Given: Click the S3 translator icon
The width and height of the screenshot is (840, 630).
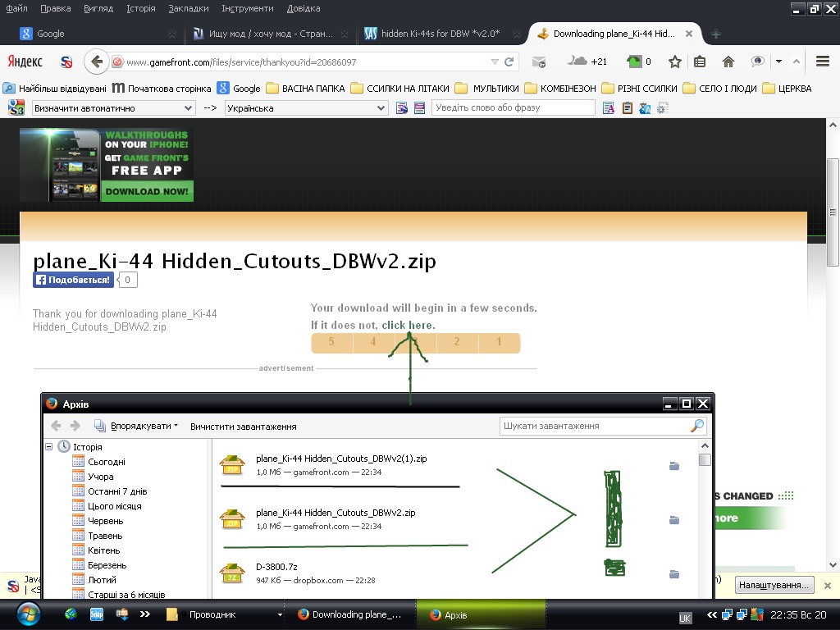Looking at the screenshot, I should (x=16, y=107).
